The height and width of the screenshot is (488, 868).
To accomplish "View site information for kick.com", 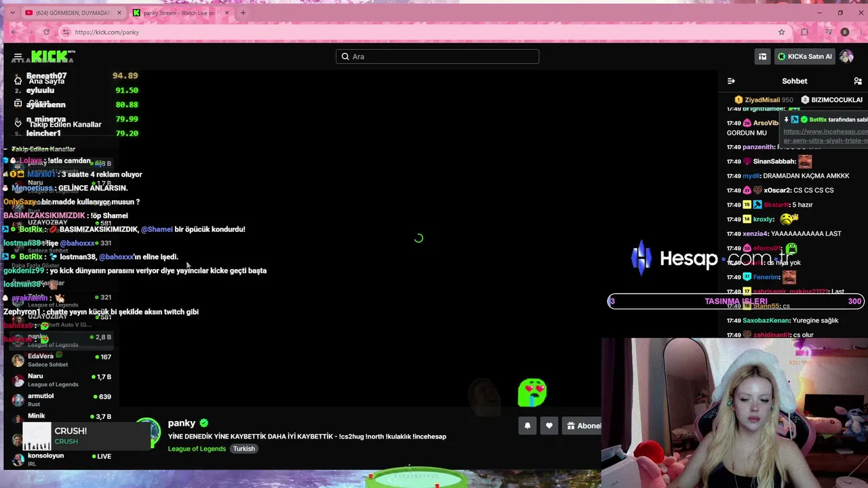I will click(x=66, y=32).
